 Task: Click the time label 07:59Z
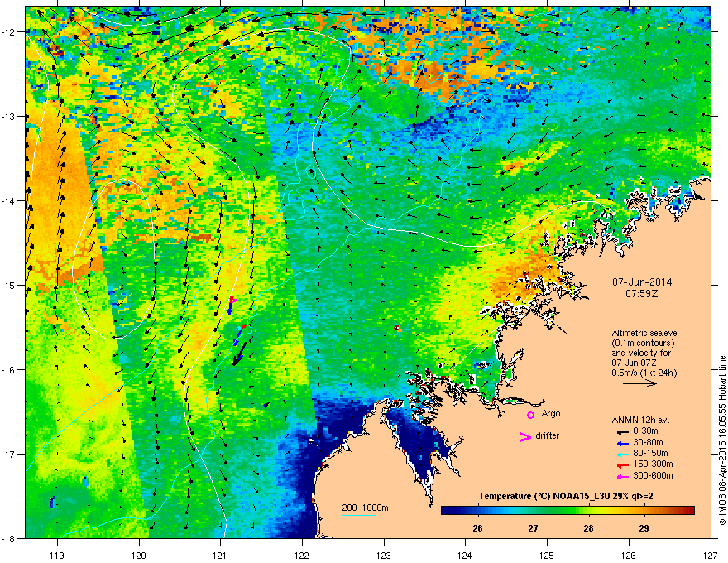pyautogui.click(x=642, y=294)
